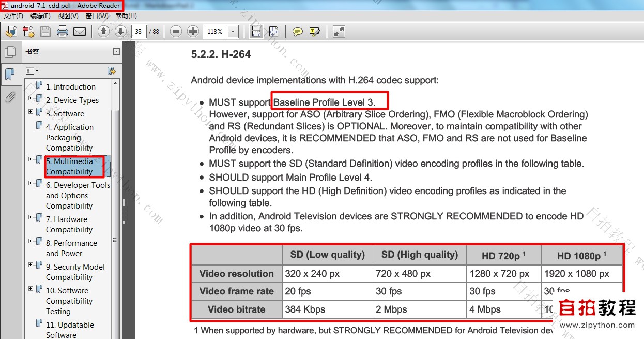Click the '书签' bookmarks panel title

click(x=32, y=52)
